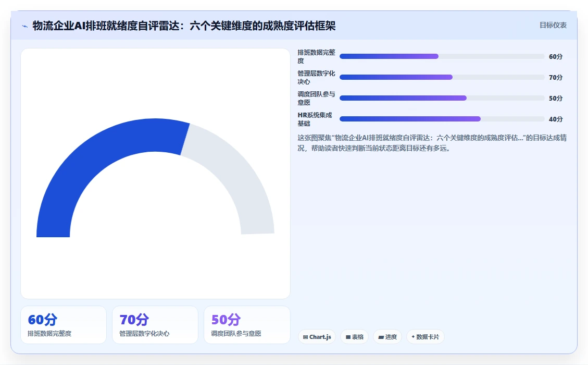The height and width of the screenshot is (365, 588).
Task: Click the 数据卡片 tag chip
Action: click(426, 337)
